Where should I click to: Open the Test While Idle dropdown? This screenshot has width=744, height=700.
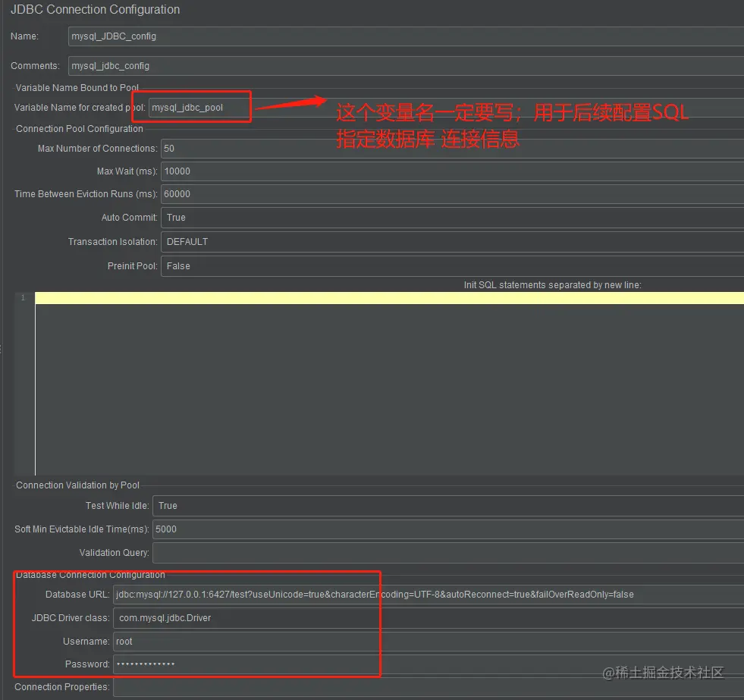(x=448, y=506)
